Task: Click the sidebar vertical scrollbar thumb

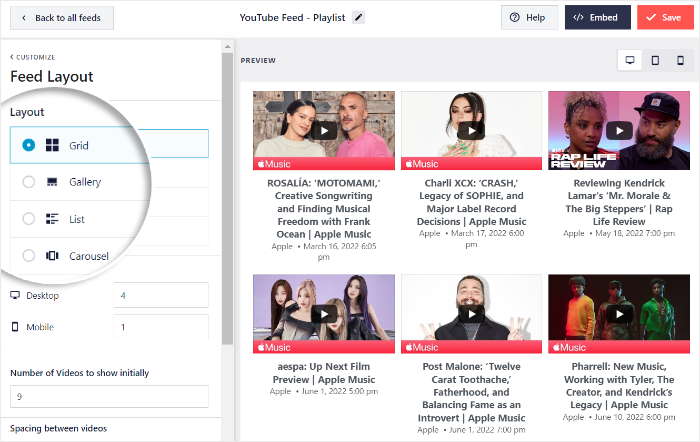Action: (228, 199)
